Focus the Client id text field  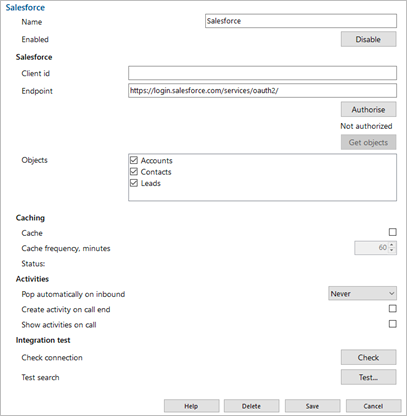pos(262,73)
